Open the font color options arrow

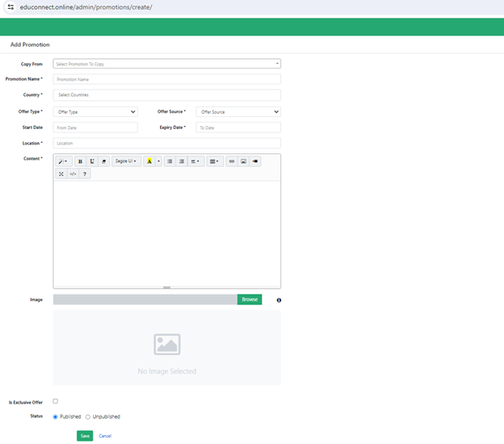pos(158,161)
